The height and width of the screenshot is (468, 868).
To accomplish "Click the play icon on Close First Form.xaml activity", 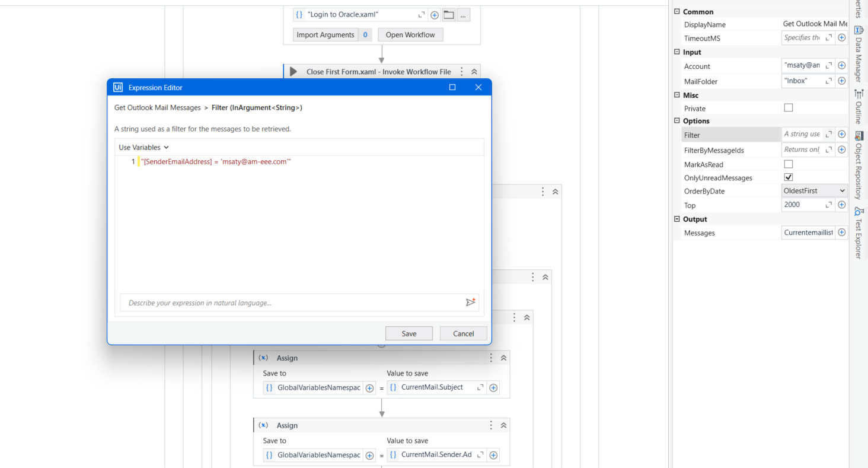I will coord(293,72).
